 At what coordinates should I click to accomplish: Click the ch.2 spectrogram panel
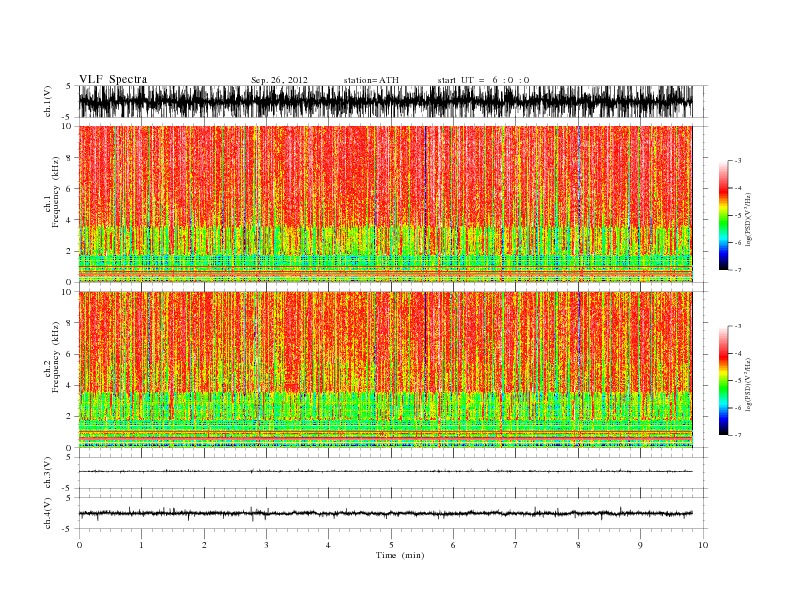coord(385,369)
